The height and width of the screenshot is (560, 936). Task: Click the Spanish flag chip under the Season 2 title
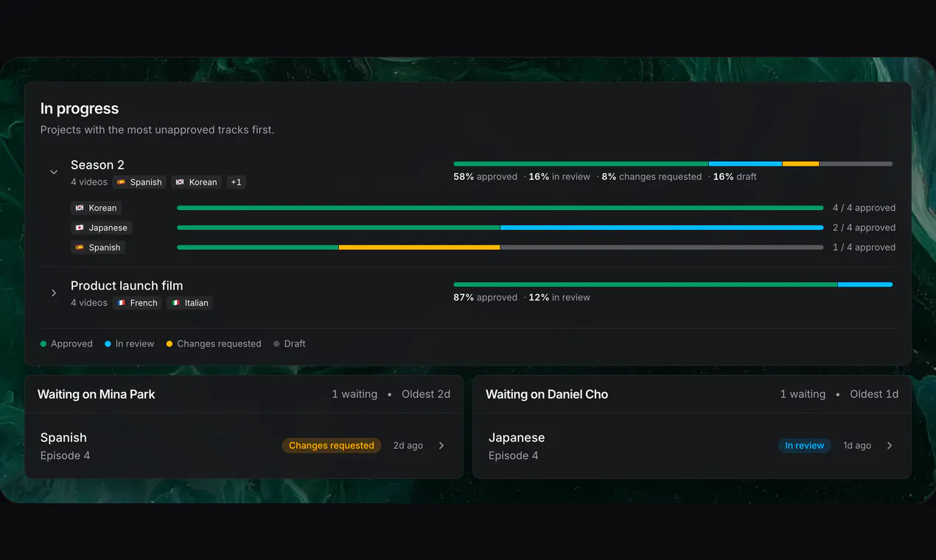point(139,182)
